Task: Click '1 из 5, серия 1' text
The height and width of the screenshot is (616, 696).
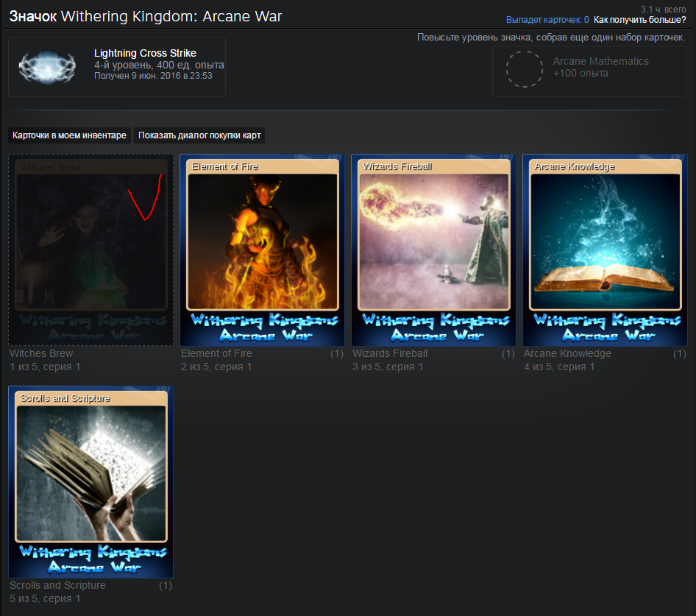Action: click(x=45, y=367)
